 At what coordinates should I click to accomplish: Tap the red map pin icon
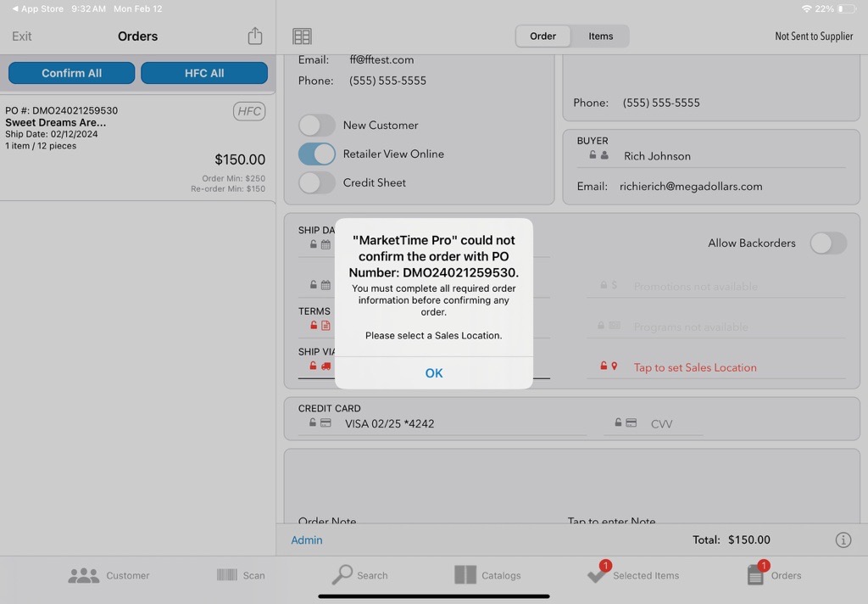[615, 366]
